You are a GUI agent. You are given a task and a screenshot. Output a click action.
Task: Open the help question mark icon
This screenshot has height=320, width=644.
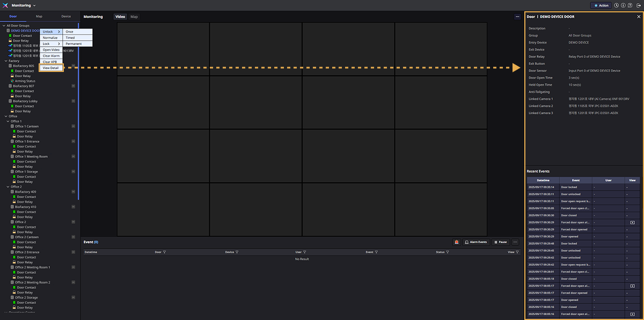[x=630, y=5]
